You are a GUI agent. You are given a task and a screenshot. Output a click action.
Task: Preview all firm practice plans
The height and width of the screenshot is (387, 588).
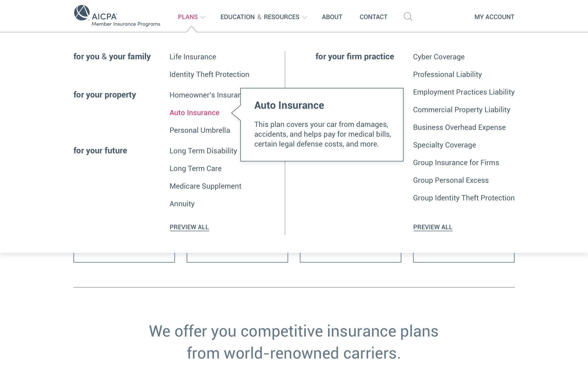(433, 227)
